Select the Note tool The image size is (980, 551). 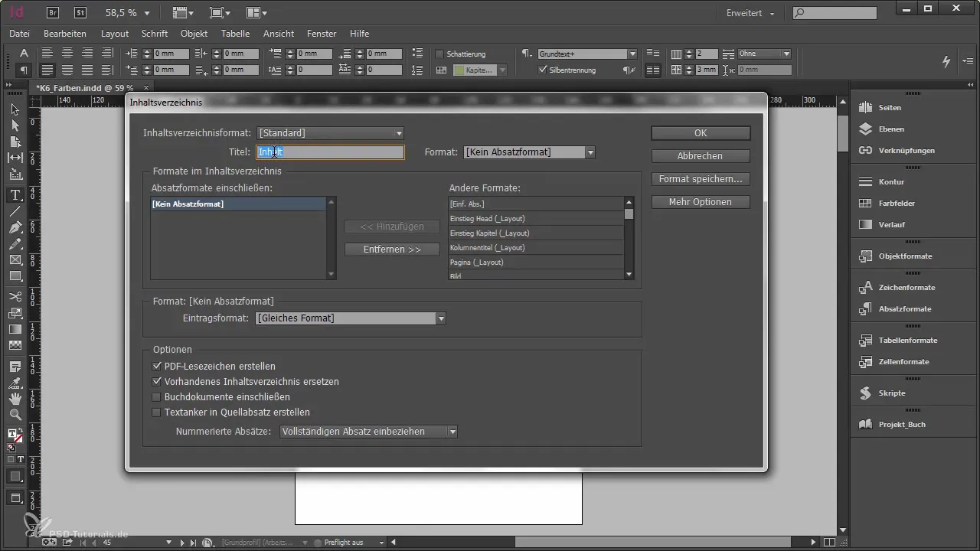pyautogui.click(x=15, y=367)
